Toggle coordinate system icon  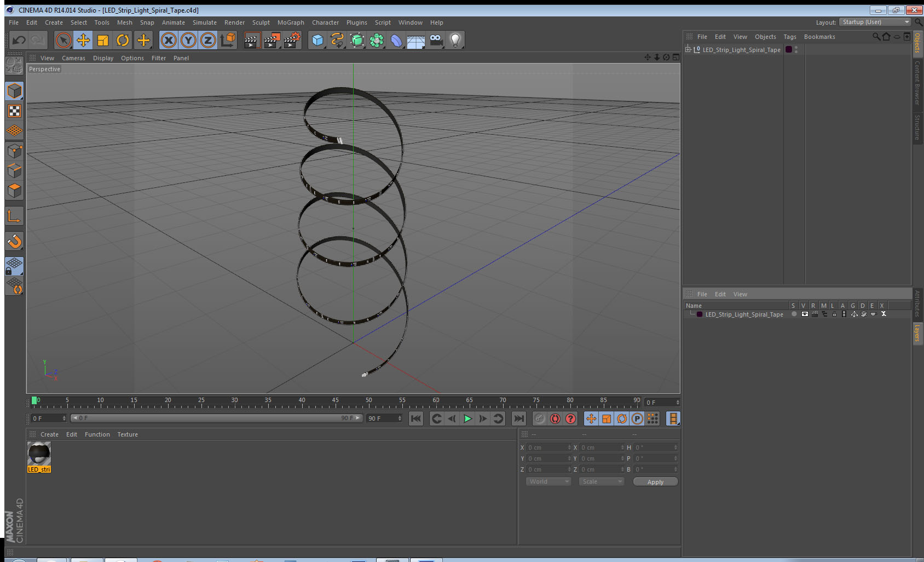228,40
